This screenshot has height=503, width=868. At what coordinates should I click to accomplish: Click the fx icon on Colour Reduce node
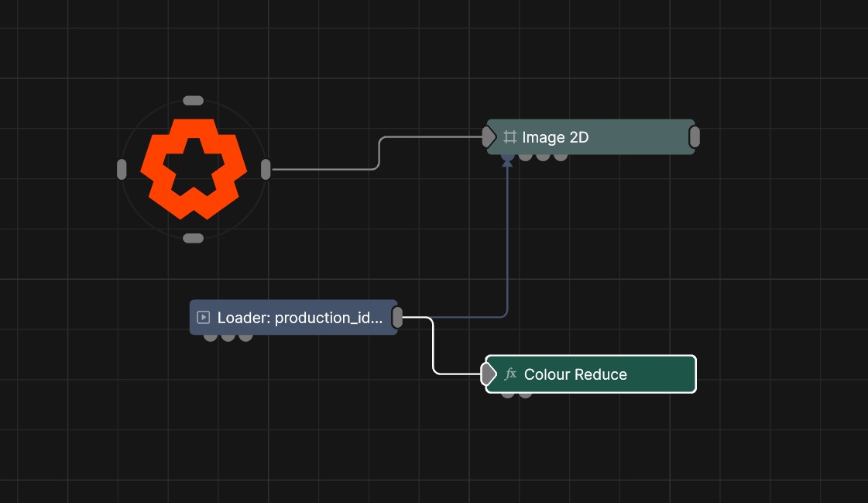click(510, 374)
